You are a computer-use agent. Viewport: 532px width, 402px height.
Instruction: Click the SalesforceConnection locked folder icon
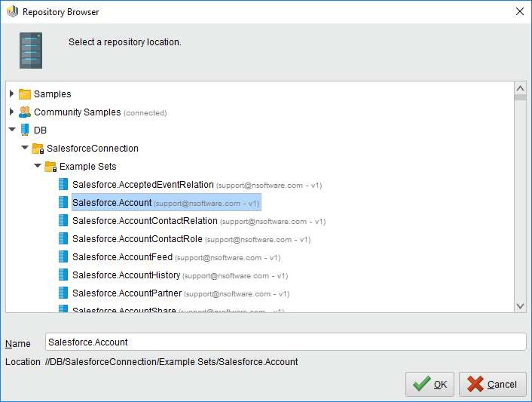38,149
